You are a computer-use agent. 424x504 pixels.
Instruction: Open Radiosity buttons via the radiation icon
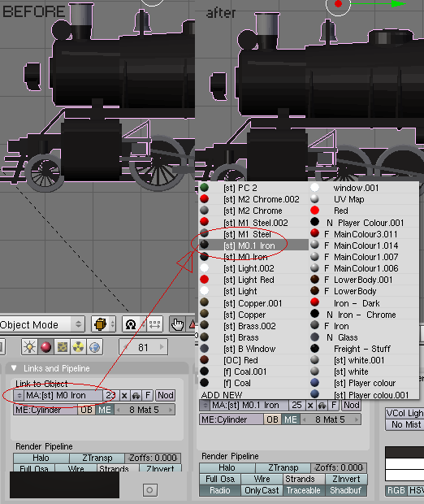click(x=78, y=347)
